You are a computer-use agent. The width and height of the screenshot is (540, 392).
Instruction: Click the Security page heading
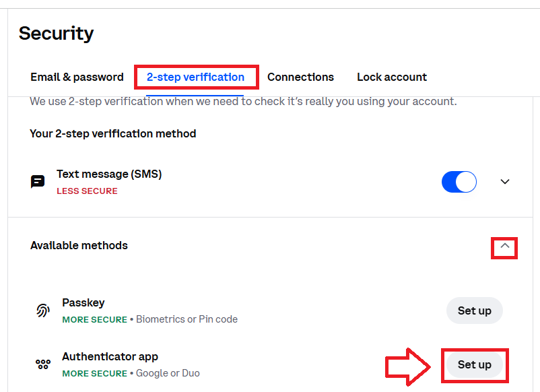click(x=56, y=33)
